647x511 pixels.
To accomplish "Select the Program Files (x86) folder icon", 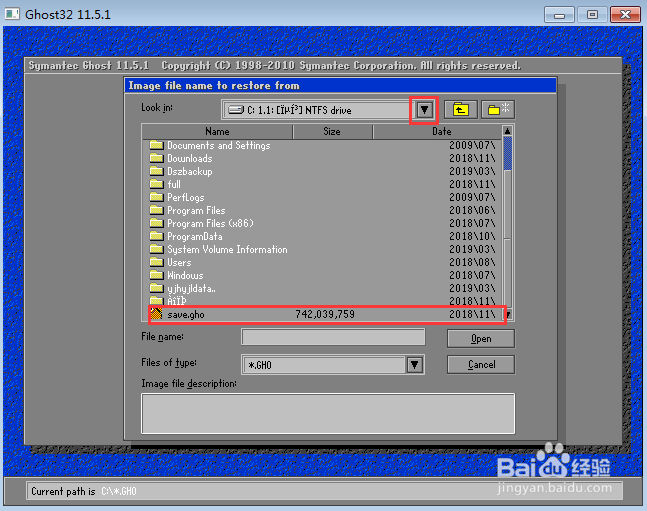I will click(x=156, y=223).
